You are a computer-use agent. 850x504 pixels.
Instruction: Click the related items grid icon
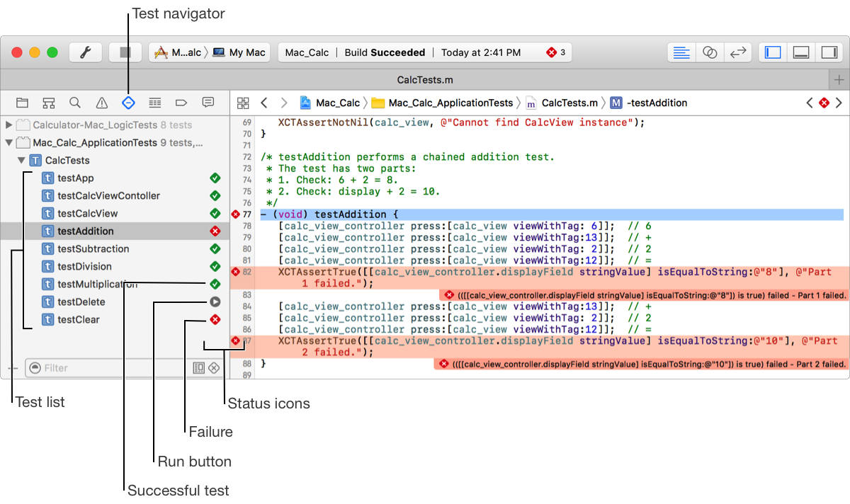[243, 103]
